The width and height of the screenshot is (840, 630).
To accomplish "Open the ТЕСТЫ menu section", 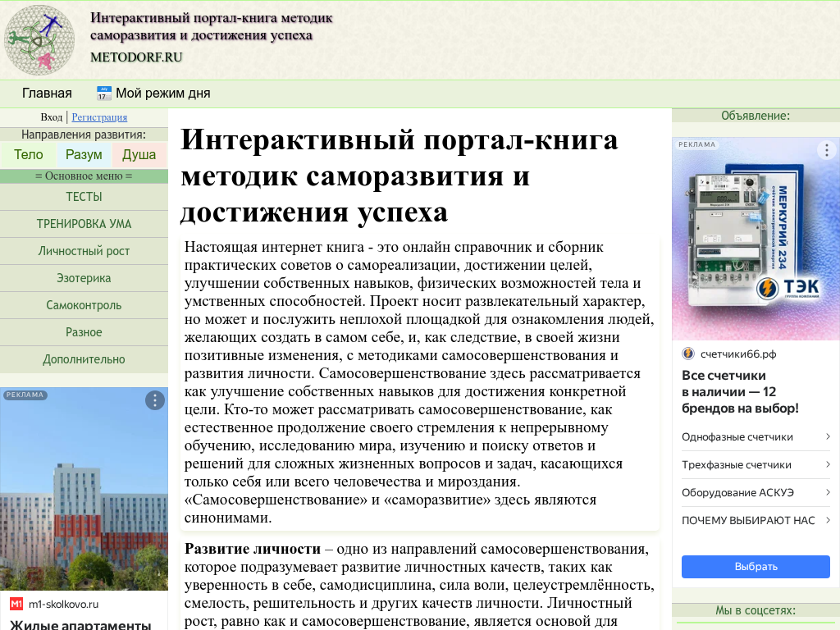I will coord(84,197).
